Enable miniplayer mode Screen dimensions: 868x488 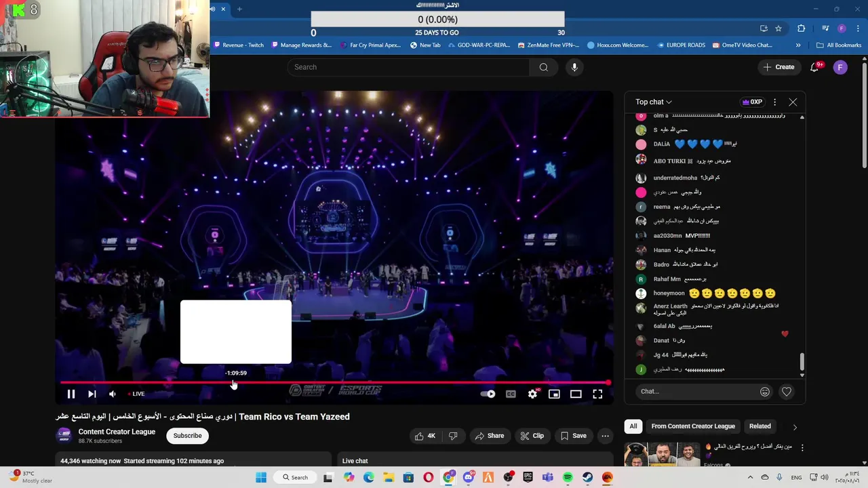[554, 394]
